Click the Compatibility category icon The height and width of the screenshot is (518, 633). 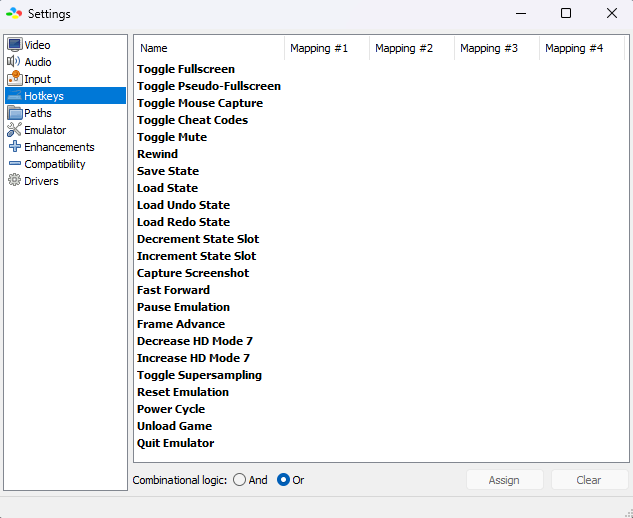[14, 164]
